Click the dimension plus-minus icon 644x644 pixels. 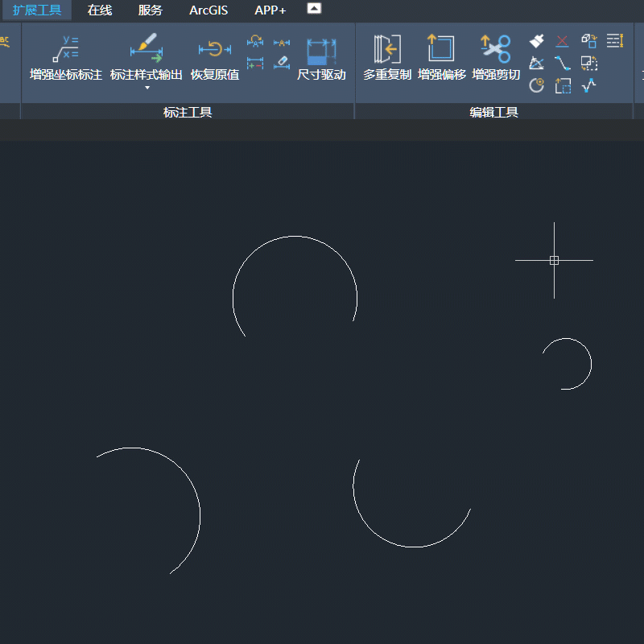255,62
